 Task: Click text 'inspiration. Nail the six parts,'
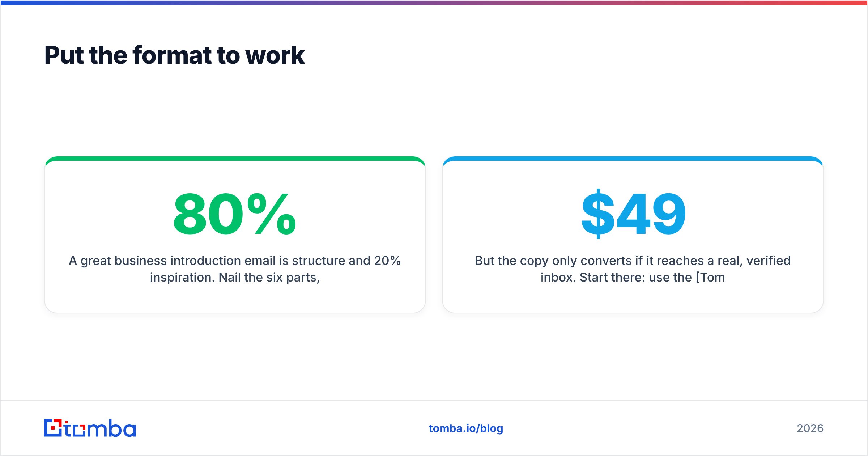[235, 277]
